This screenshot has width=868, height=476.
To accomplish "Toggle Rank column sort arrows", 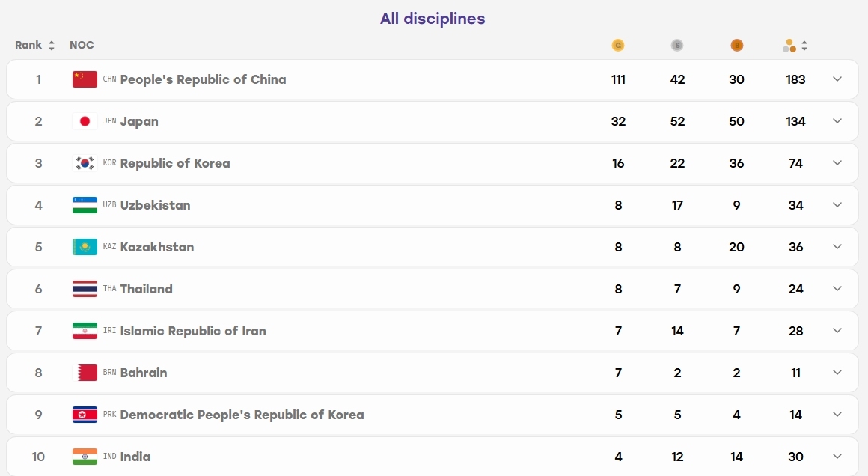I will point(52,46).
